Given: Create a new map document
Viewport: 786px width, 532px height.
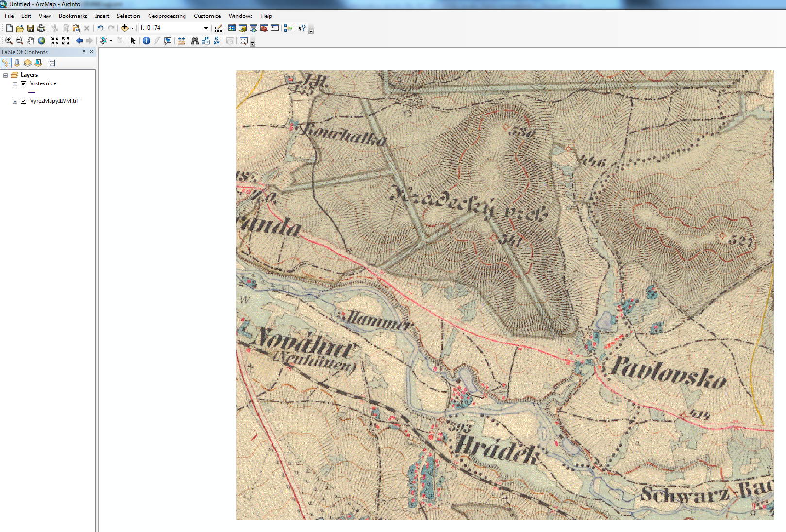Looking at the screenshot, I should (9, 28).
